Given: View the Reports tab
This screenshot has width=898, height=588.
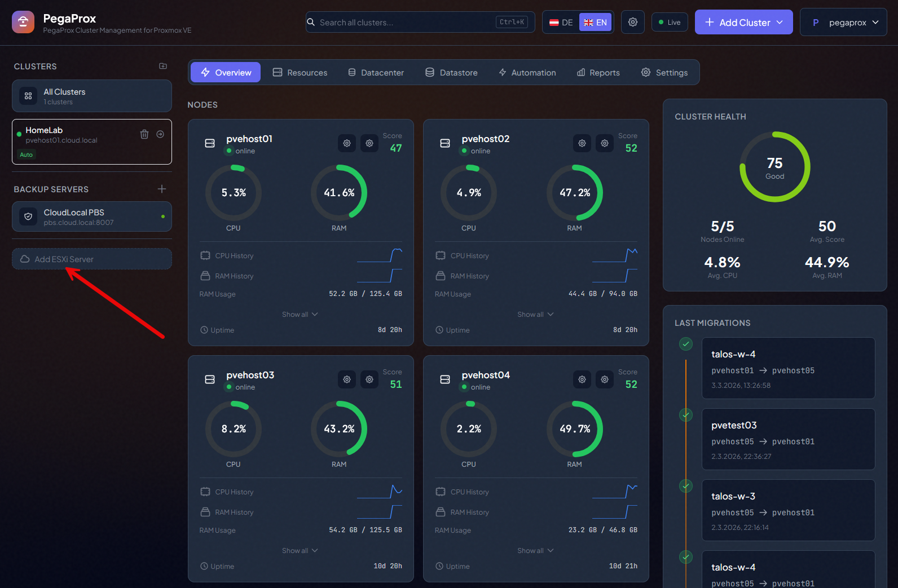Looking at the screenshot, I should tap(598, 72).
